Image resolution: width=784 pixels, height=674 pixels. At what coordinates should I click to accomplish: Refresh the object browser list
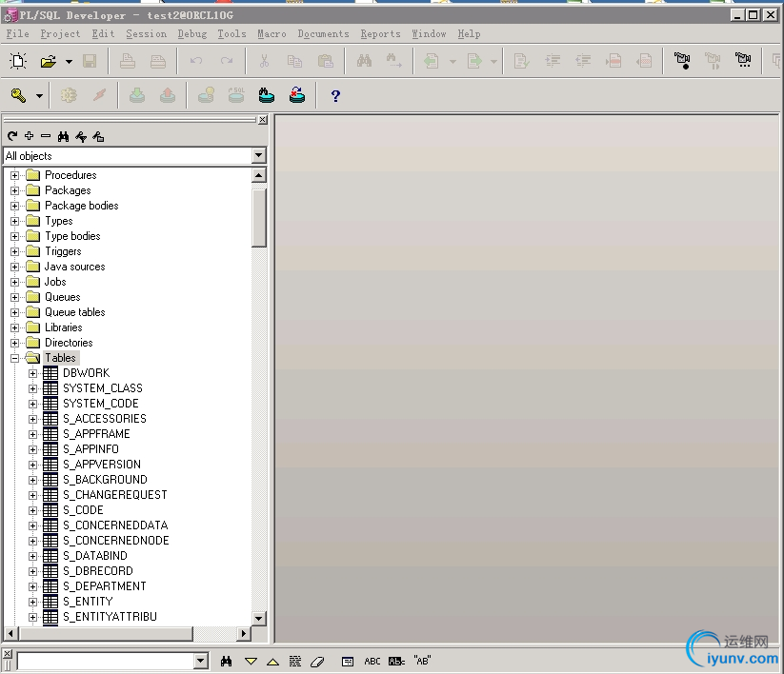click(x=12, y=136)
